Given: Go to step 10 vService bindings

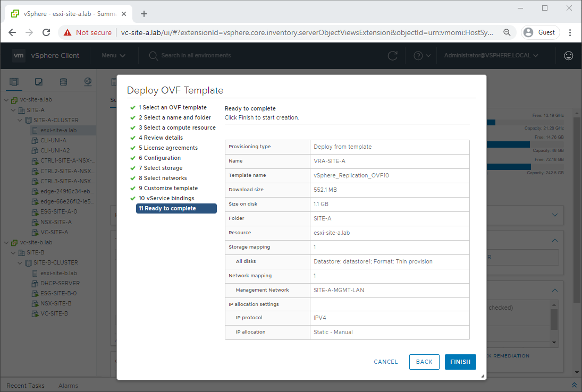Looking at the screenshot, I should [x=166, y=199].
